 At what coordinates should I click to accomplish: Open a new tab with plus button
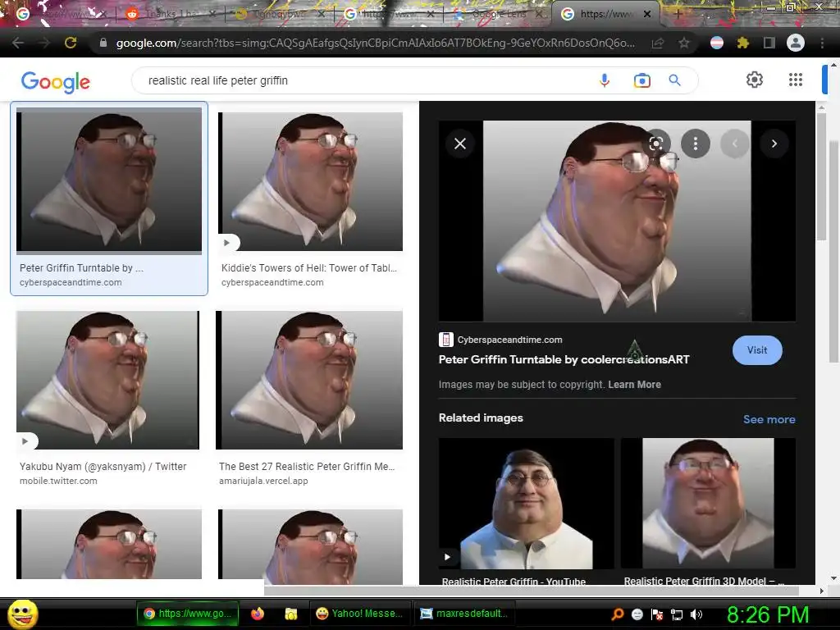[x=678, y=14]
